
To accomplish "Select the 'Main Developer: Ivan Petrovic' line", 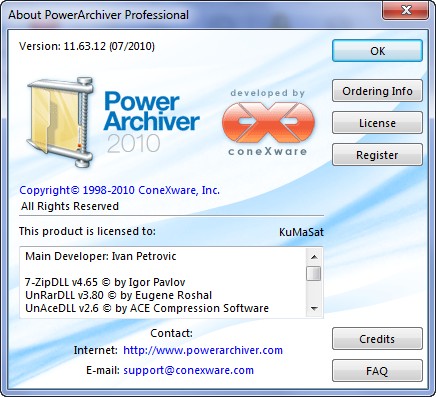I will [x=101, y=256].
